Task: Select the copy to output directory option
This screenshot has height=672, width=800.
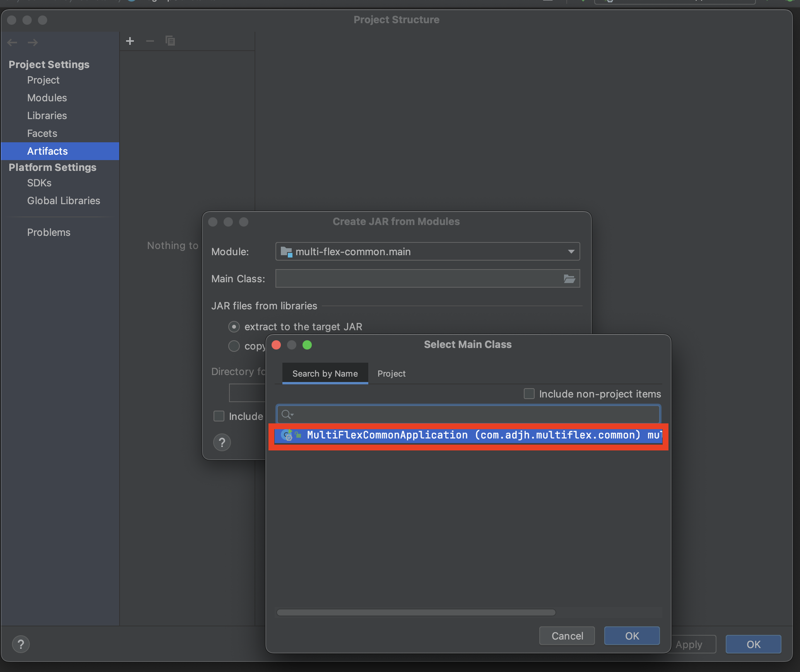Action: coord(234,346)
